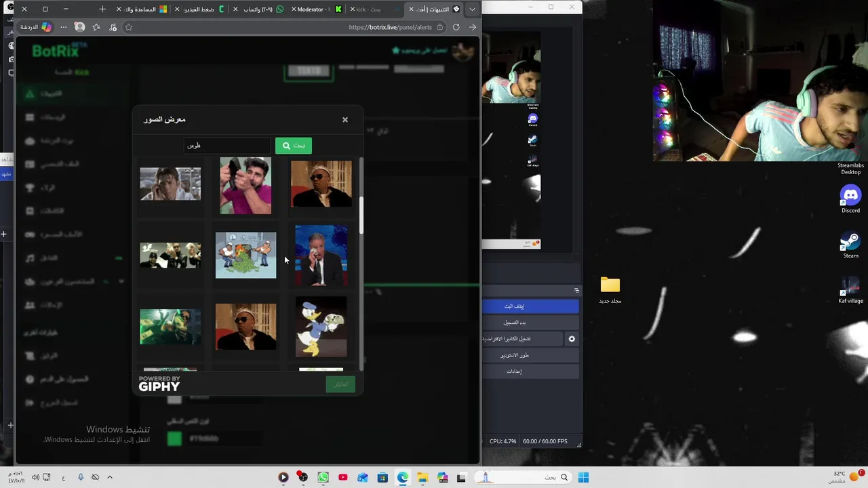Select the man in pink shirt GIF
The width and height of the screenshot is (868, 488).
point(245,186)
